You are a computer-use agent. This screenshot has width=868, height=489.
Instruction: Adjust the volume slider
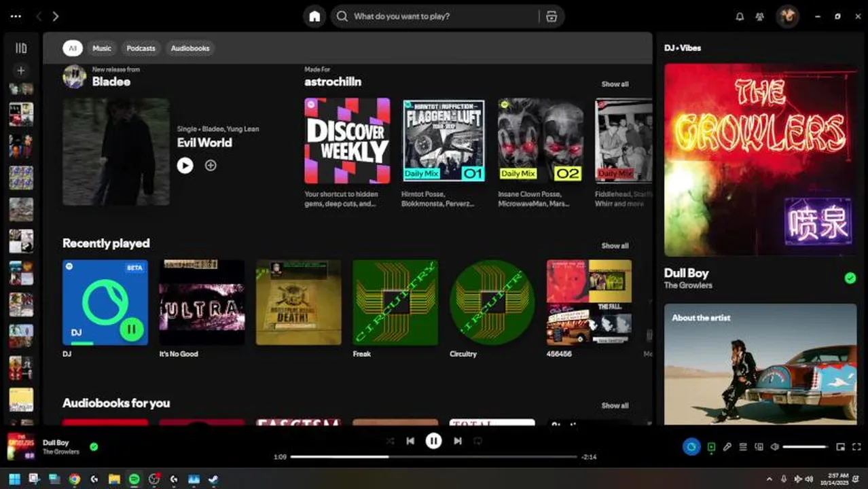[806, 447]
